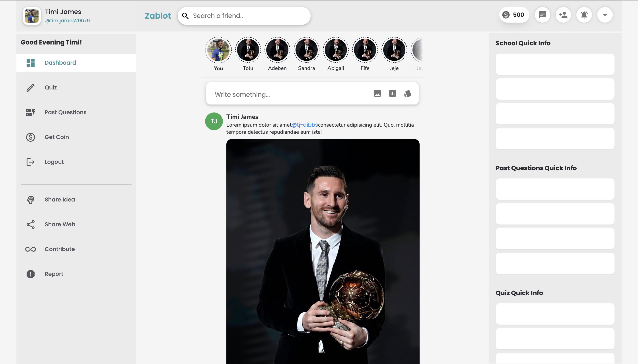Viewport: 638px width, 364px height.
Task: Open the Get Coin page
Action: click(56, 137)
